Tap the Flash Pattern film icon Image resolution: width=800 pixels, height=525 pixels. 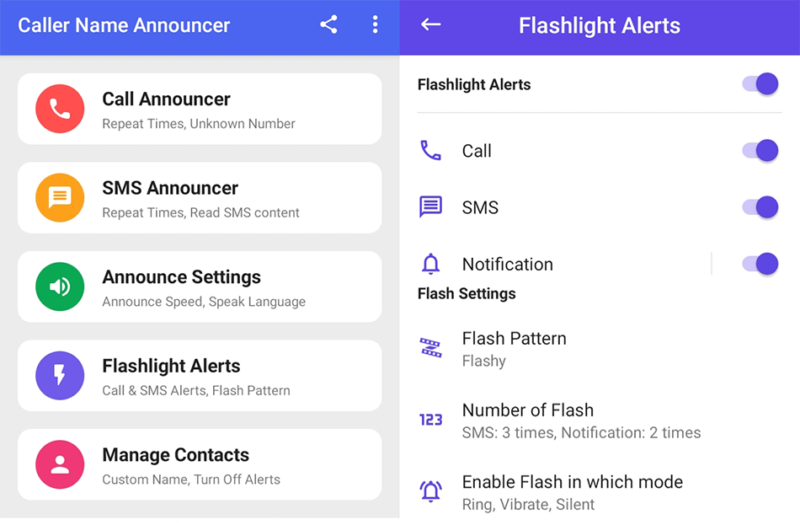coord(431,348)
